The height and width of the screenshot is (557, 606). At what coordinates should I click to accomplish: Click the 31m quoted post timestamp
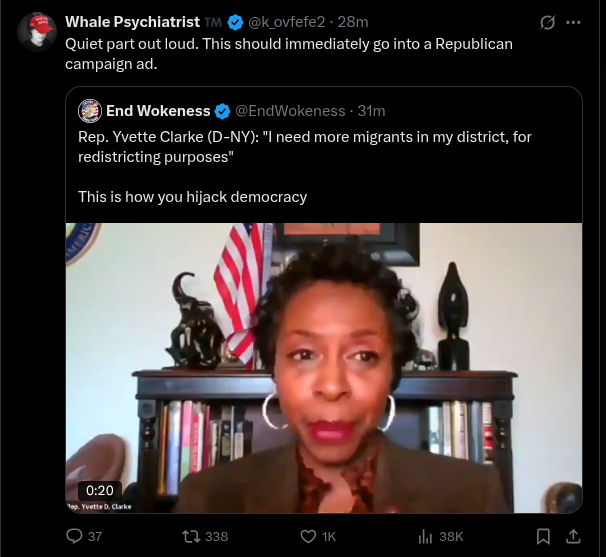coord(371,111)
